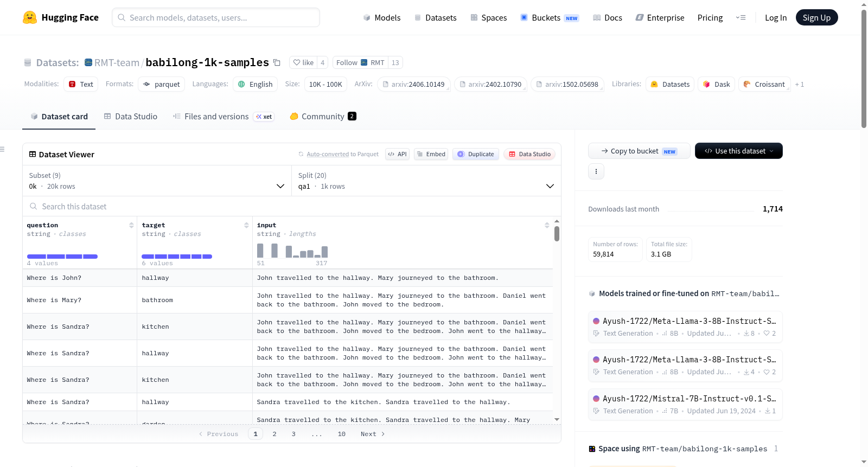The image size is (868, 467).
Task: Click the input lengths histogram
Action: point(292,250)
